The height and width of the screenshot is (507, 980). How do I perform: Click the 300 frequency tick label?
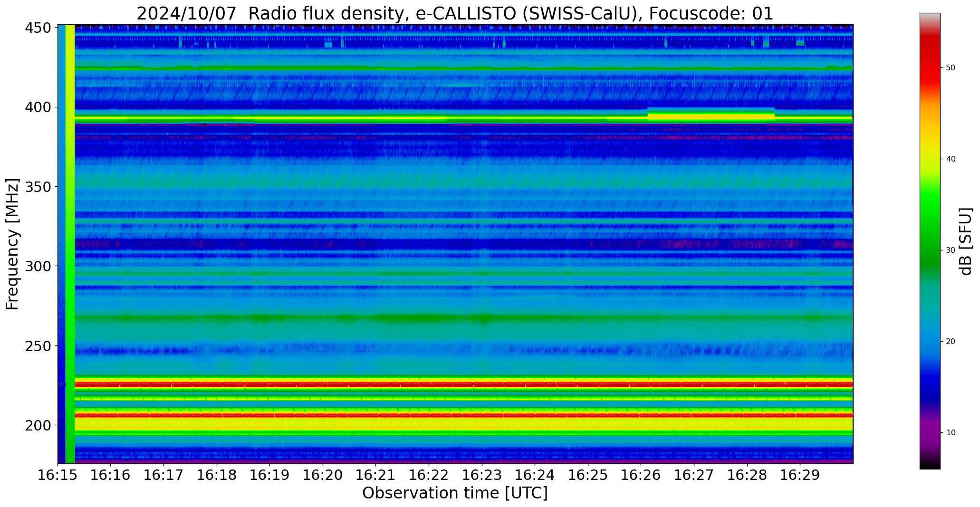38,266
